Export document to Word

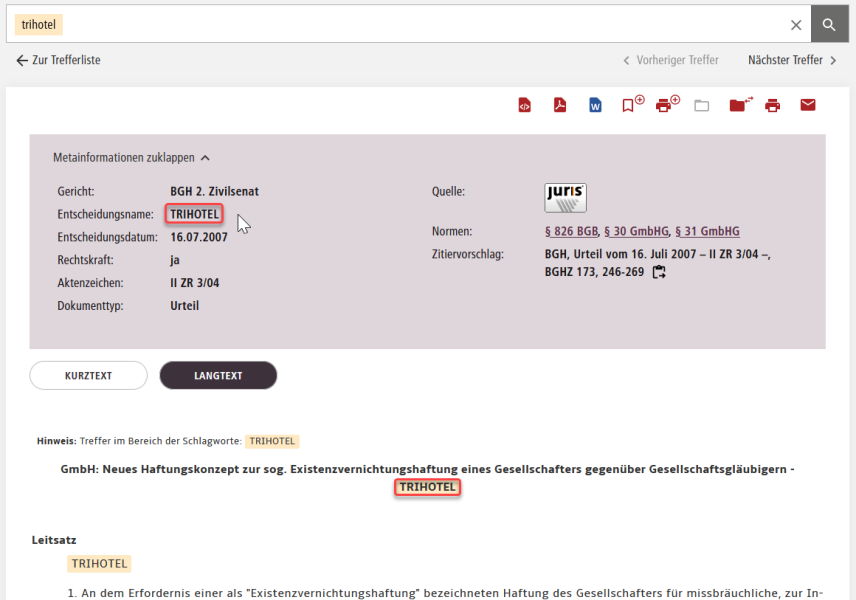(x=595, y=106)
